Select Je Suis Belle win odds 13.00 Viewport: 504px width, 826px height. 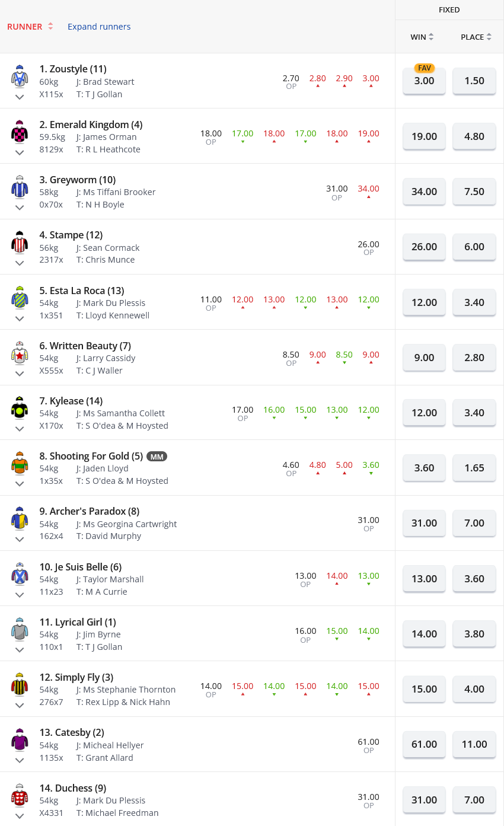click(x=424, y=579)
